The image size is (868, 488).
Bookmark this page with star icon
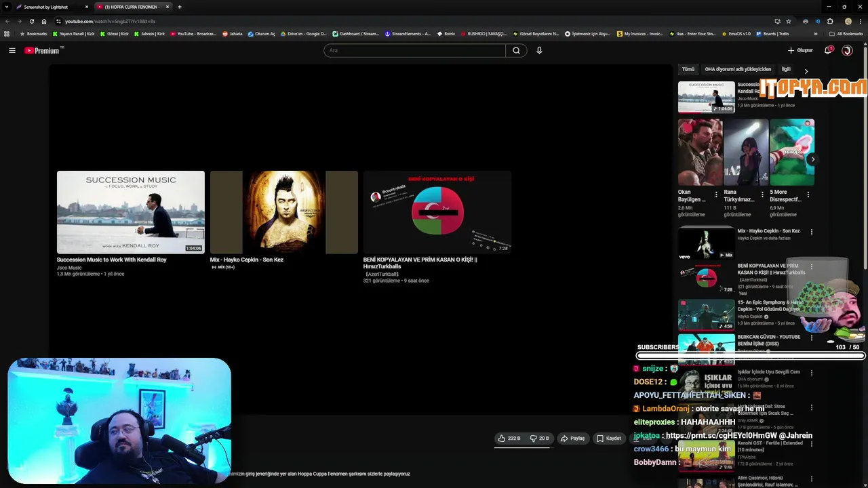[789, 21]
